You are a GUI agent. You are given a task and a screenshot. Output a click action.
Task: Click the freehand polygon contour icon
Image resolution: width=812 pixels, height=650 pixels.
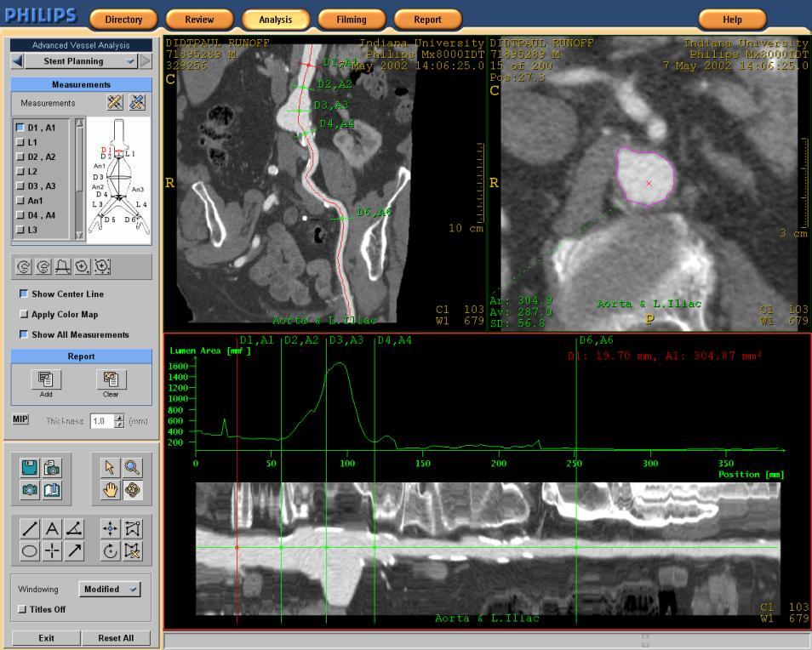tap(133, 529)
